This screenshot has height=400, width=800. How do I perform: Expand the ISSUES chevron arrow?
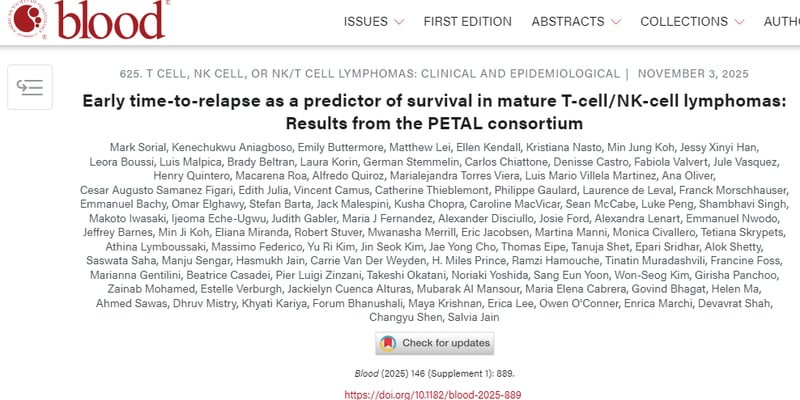399,22
